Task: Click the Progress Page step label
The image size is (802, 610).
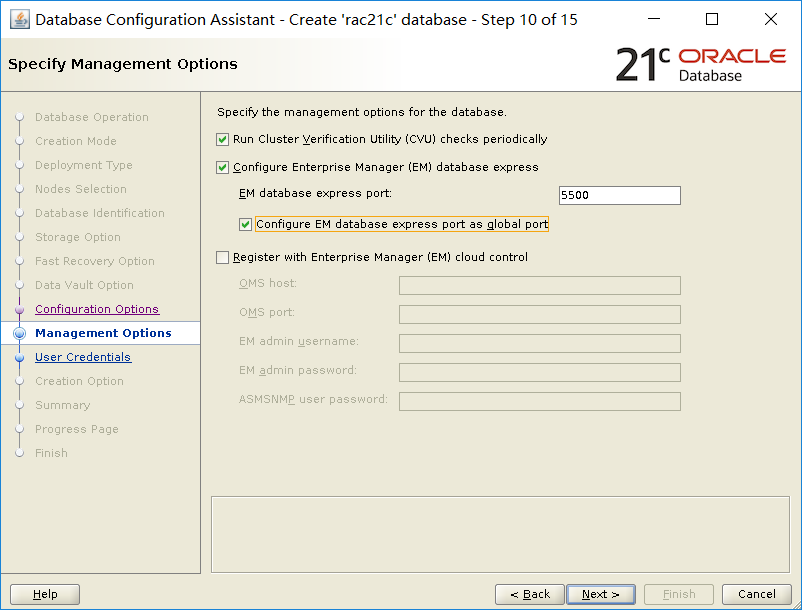Action: click(x=77, y=429)
